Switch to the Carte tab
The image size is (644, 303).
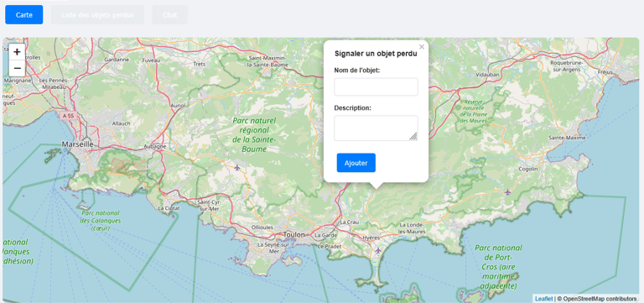tap(24, 15)
